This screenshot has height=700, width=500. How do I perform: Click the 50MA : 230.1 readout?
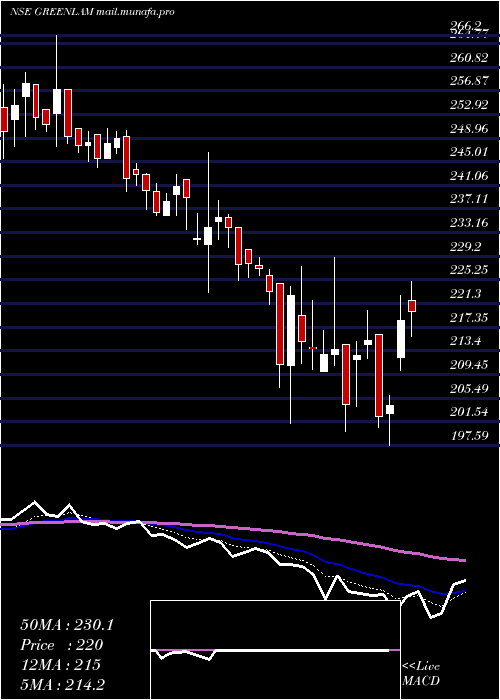click(67, 625)
